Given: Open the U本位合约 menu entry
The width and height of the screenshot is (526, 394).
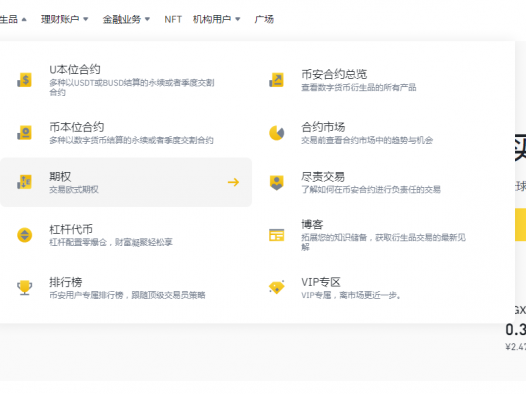Looking at the screenshot, I should pos(126,80).
